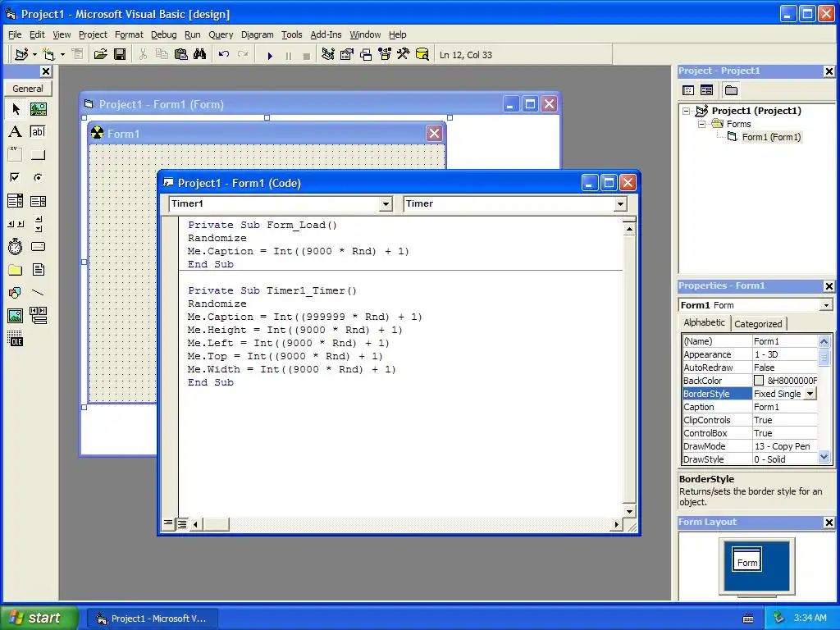Click the Windows Start button
The image size is (840, 630).
click(x=38, y=618)
